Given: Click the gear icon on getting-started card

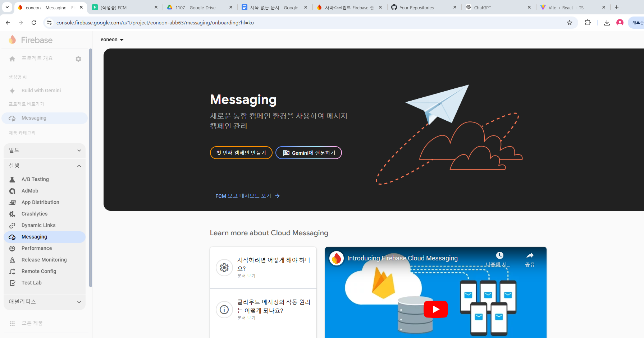Looking at the screenshot, I should (224, 268).
